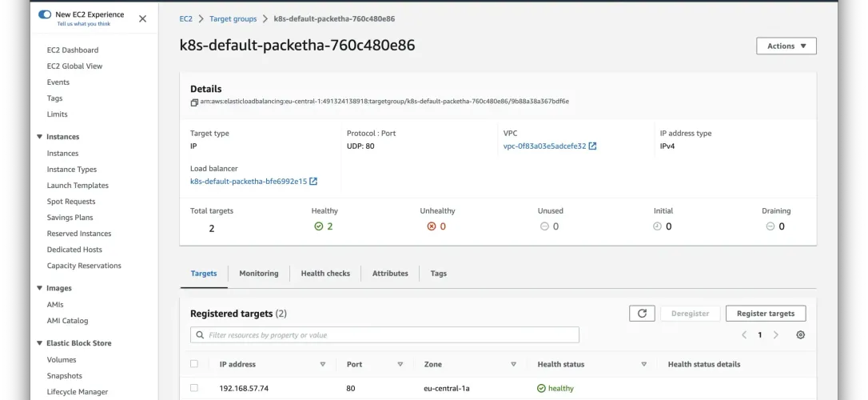Image resolution: width=868 pixels, height=400 pixels.
Task: Switch to the Monitoring tab
Action: tap(258, 273)
